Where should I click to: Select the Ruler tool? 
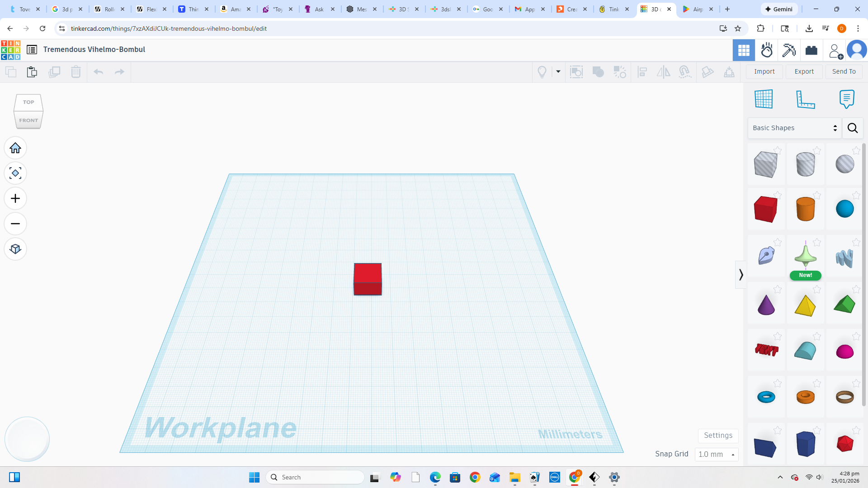click(x=805, y=99)
